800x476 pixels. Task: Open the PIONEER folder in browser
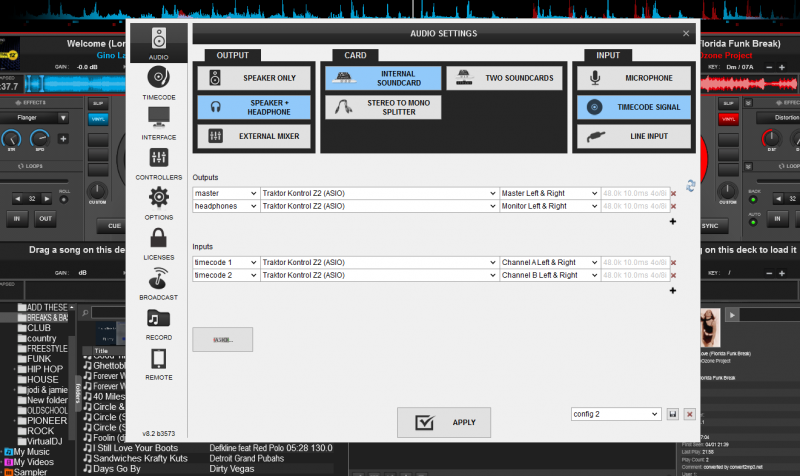click(47, 421)
